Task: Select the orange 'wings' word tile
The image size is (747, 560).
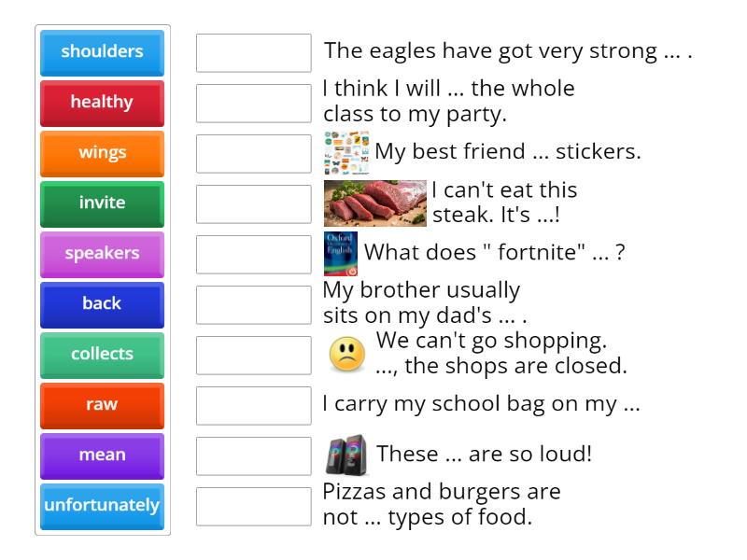Action: pos(102,153)
